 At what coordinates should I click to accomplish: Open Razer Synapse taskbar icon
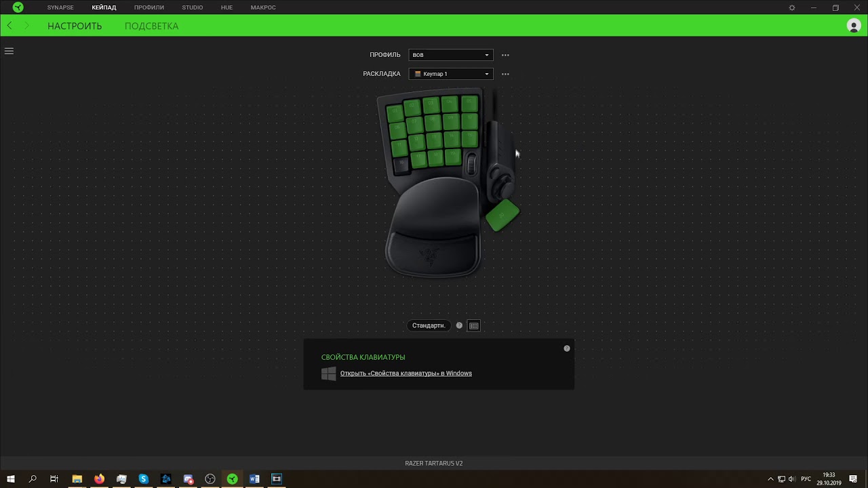(233, 479)
